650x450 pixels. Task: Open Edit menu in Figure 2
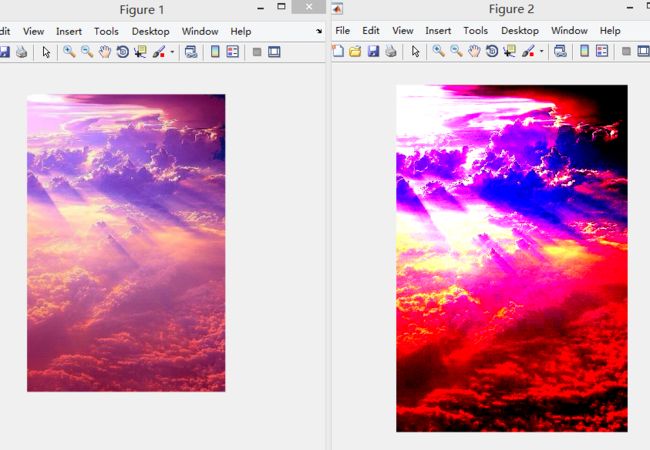[371, 31]
